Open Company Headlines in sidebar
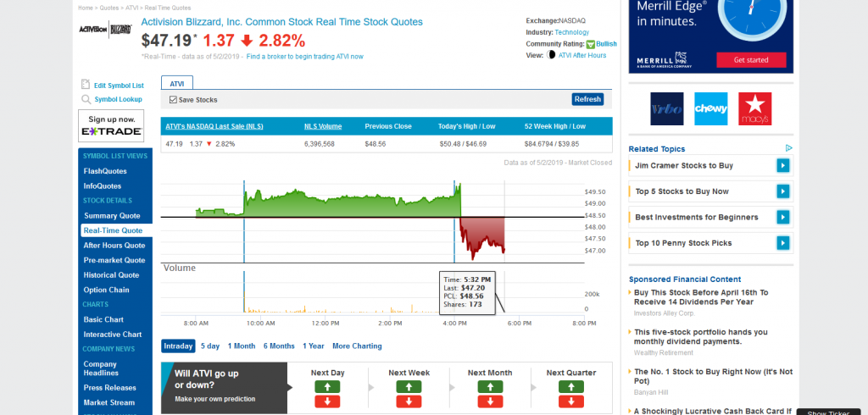868x415 pixels. pos(101,368)
